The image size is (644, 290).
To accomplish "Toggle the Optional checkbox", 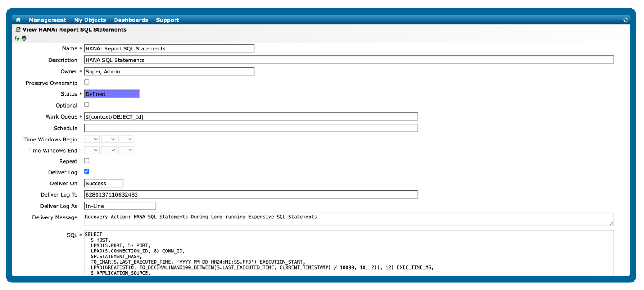I will [x=87, y=105].
